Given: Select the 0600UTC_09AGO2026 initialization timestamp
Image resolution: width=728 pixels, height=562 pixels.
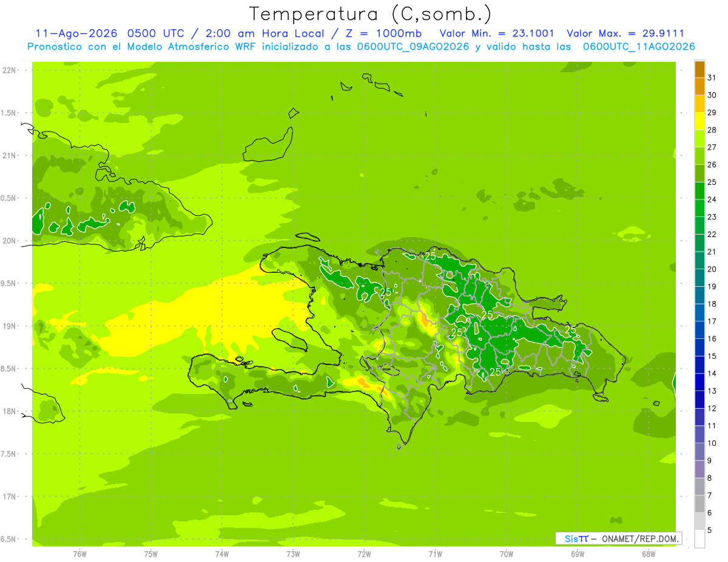Looking at the screenshot, I should point(413,47).
